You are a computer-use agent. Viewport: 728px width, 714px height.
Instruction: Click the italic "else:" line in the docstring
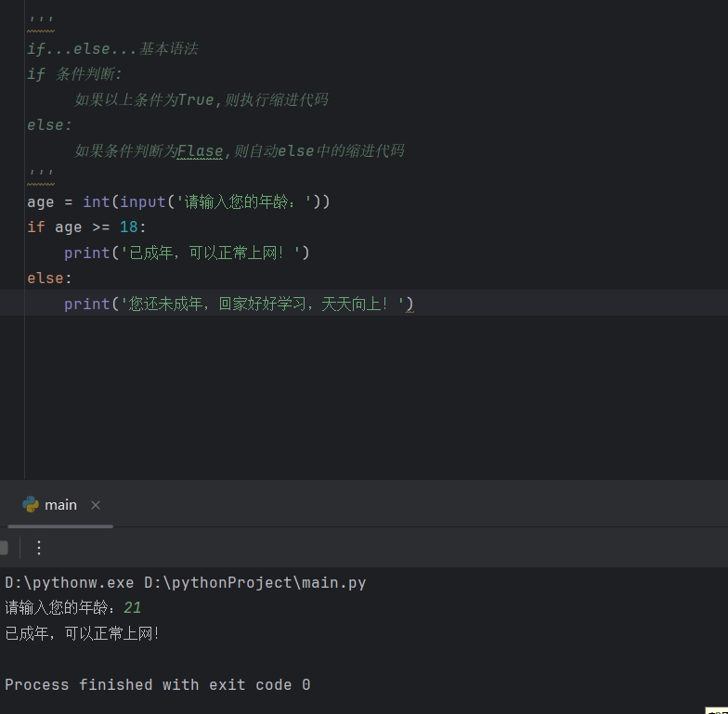pos(49,125)
